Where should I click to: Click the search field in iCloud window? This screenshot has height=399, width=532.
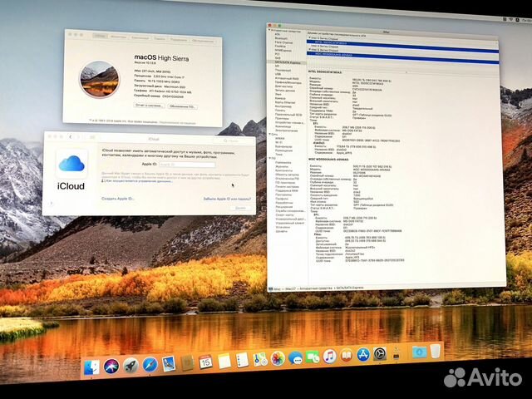click(233, 140)
